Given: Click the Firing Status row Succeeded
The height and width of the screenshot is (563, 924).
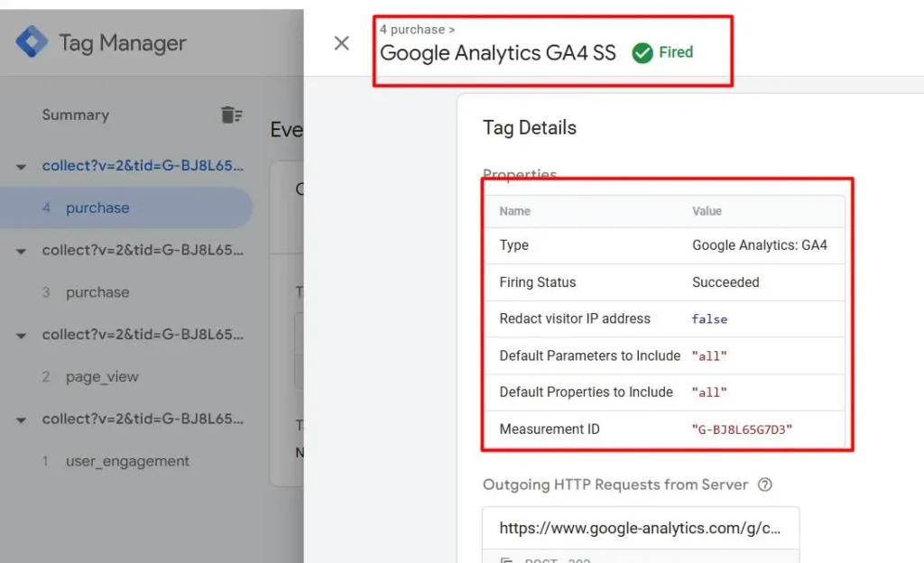Looking at the screenshot, I should click(x=725, y=282).
